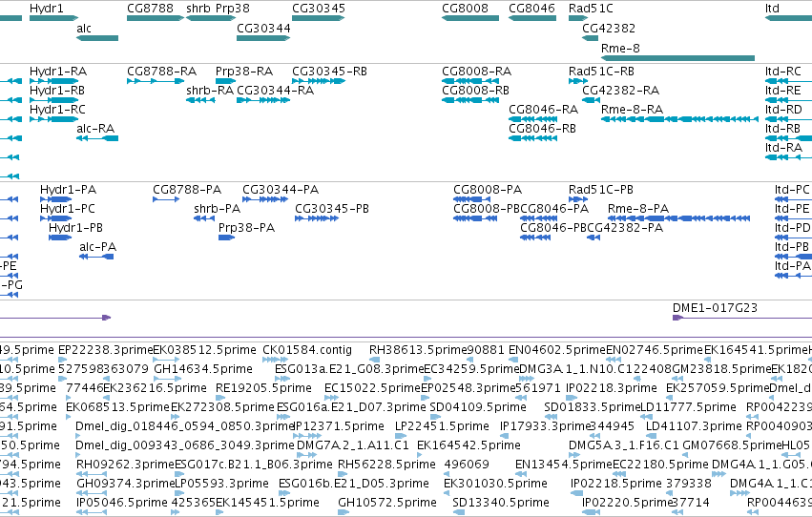Click the CG30344-RA transcript

[x=263, y=100]
